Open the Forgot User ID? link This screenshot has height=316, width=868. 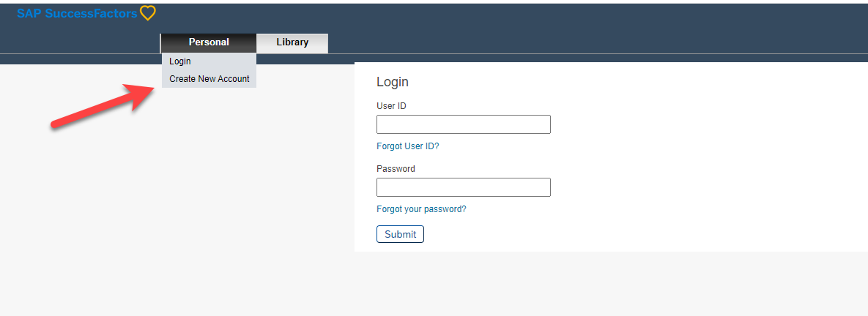pos(407,146)
